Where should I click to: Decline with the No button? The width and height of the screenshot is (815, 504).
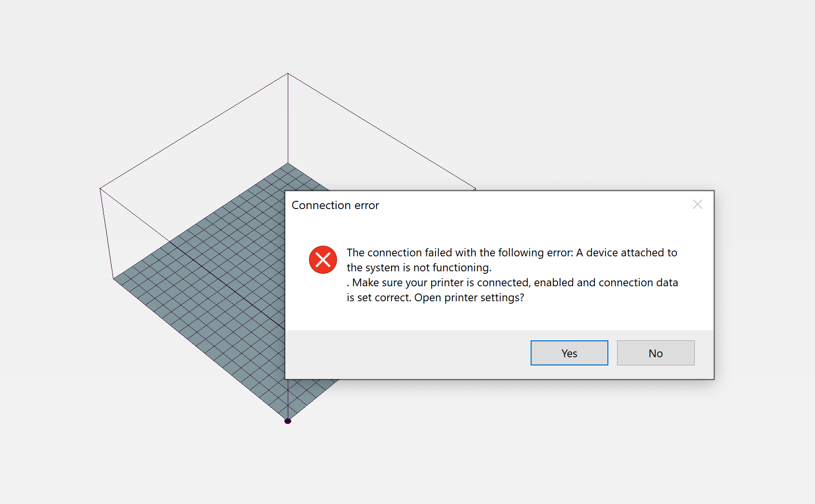[x=656, y=353]
